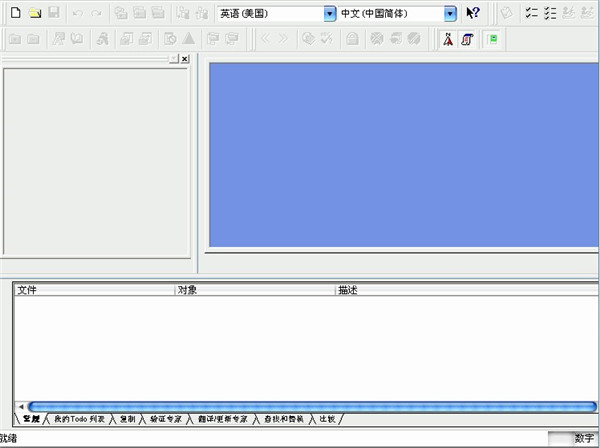The width and height of the screenshot is (600, 448).
Task: Click the first checklist icon with two checkmarks
Action: (531, 13)
